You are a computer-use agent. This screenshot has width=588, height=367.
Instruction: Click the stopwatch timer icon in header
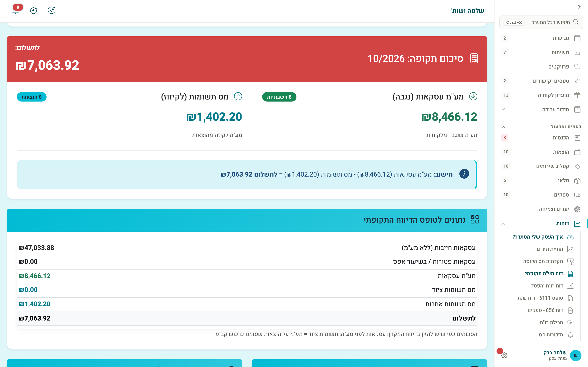click(33, 10)
